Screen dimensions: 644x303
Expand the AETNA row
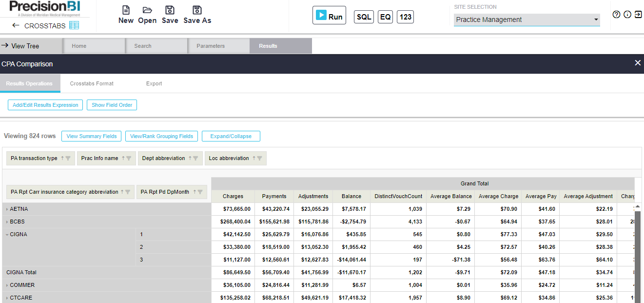[x=6, y=208]
